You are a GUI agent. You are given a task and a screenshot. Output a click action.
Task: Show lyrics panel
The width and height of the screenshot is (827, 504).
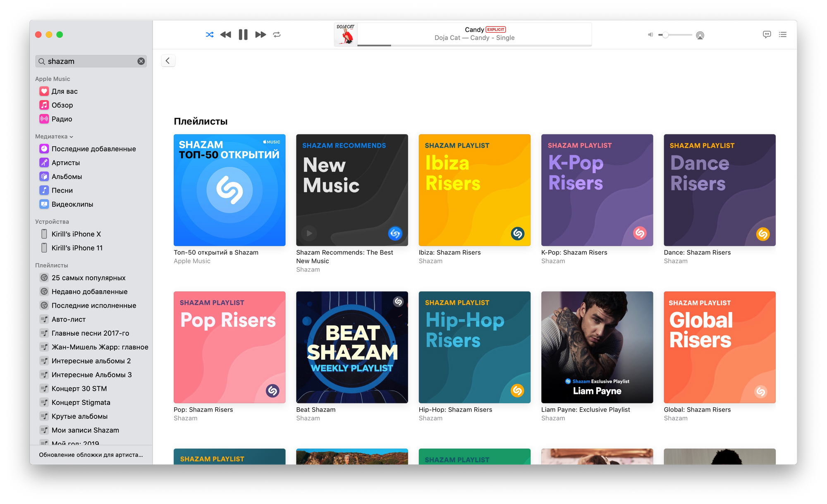[767, 35]
